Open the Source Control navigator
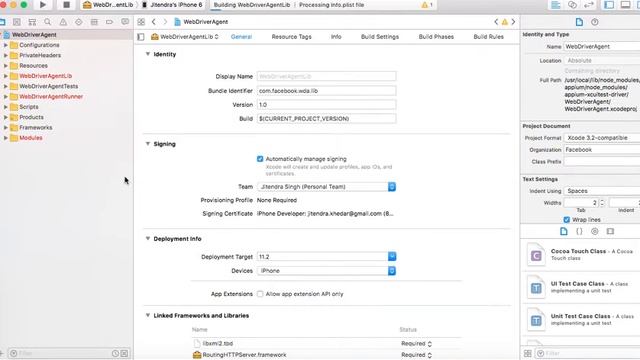The image size is (640, 360). tap(17, 22)
